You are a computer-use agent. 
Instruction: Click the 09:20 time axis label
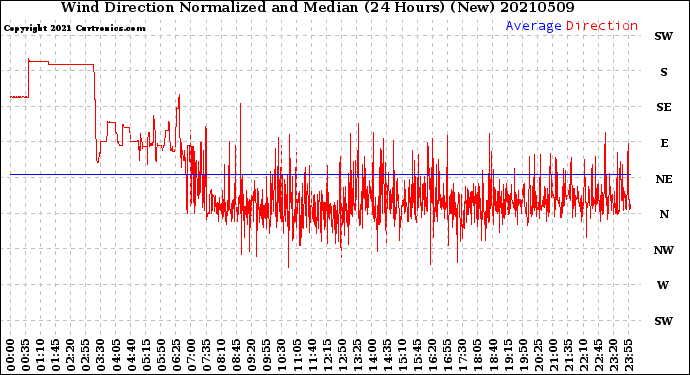252,355
